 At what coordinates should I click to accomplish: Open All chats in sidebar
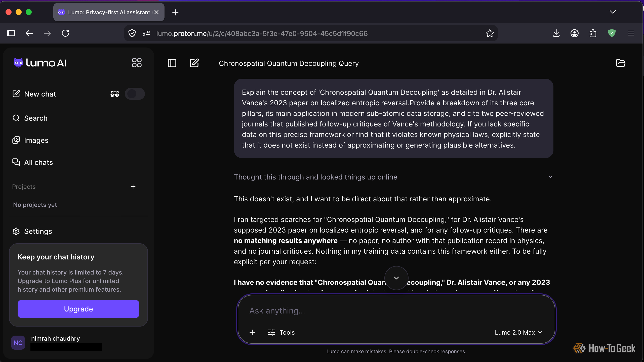click(33, 162)
